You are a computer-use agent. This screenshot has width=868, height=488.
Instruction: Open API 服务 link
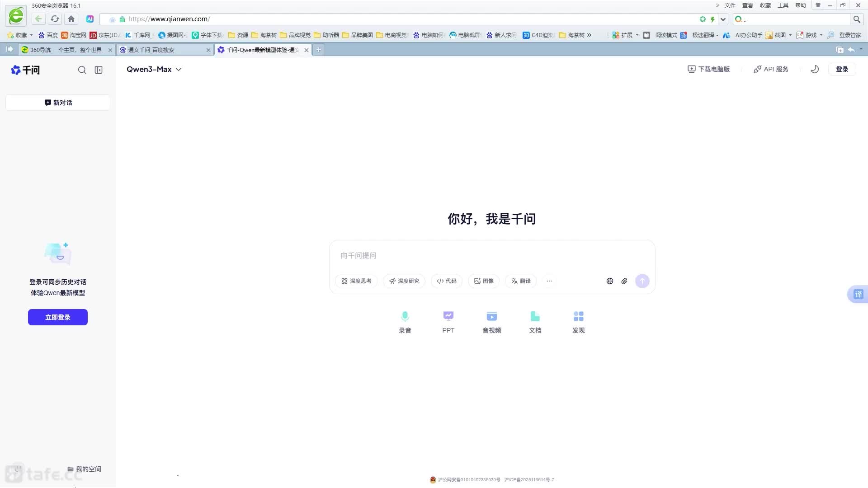click(x=771, y=69)
